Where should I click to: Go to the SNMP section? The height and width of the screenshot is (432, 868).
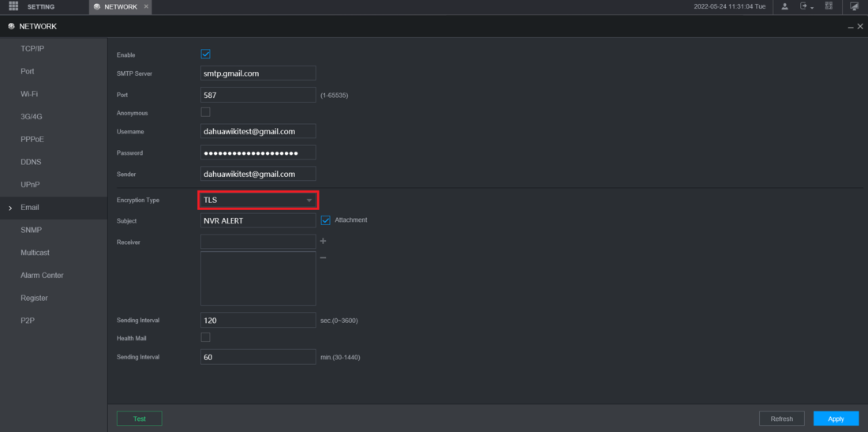click(32, 230)
